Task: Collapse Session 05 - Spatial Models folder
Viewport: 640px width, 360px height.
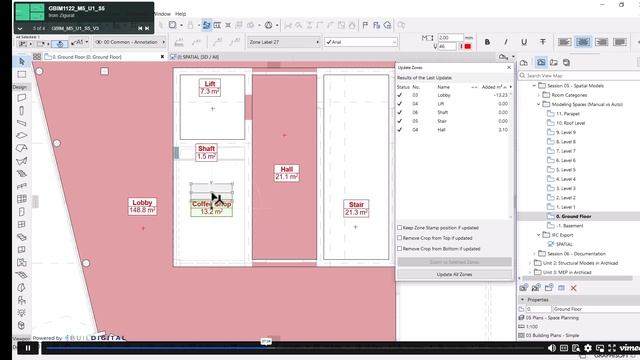Action: click(x=534, y=86)
